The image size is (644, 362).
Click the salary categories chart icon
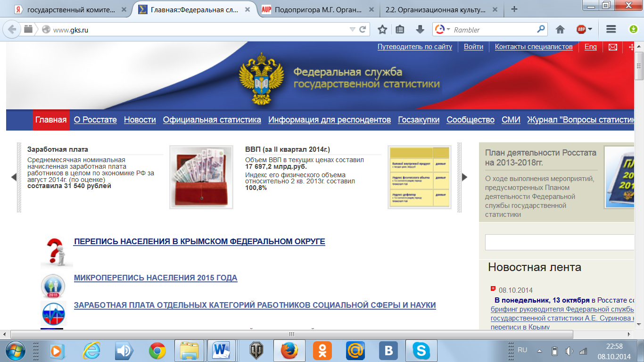pyautogui.click(x=52, y=313)
